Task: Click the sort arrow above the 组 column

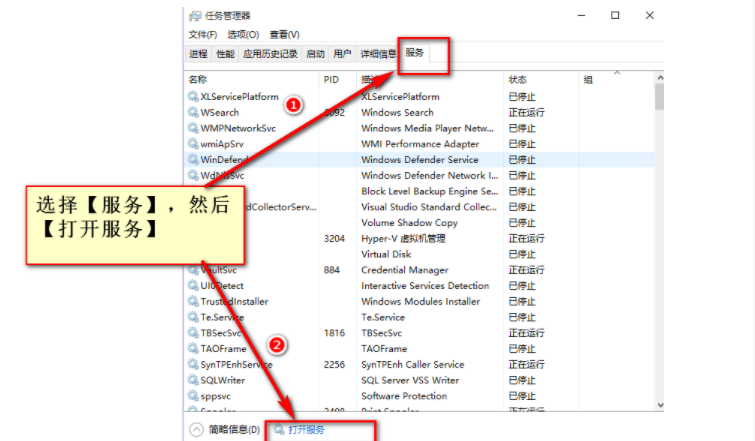Action: [617, 72]
